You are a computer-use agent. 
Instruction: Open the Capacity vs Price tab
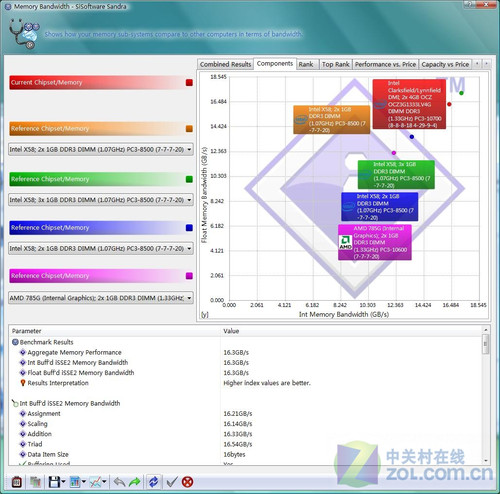445,64
